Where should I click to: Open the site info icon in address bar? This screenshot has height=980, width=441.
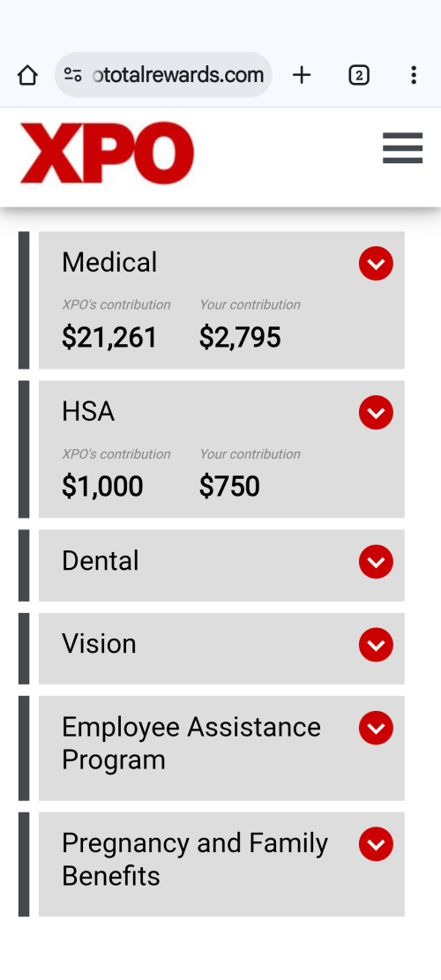tap(73, 75)
